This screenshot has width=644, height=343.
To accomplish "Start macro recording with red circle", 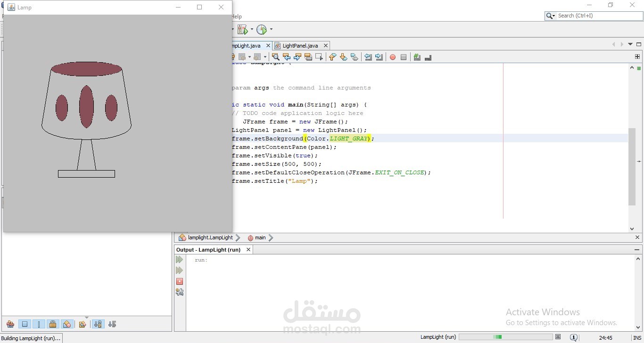I will click(x=393, y=57).
